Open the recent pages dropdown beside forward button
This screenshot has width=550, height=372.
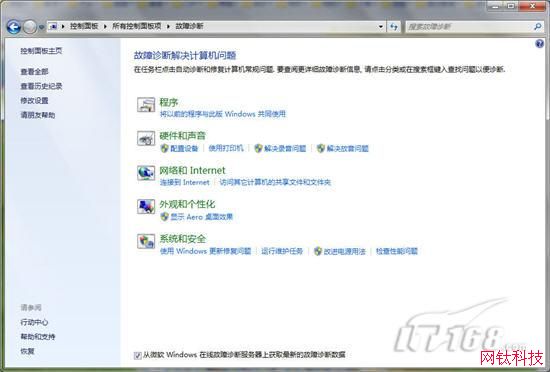pyautogui.click(x=41, y=27)
